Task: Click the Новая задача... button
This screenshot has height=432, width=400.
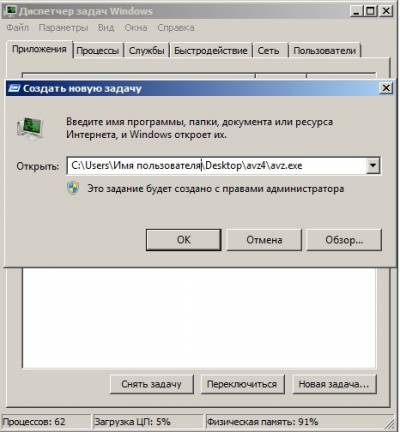Action: 334,384
